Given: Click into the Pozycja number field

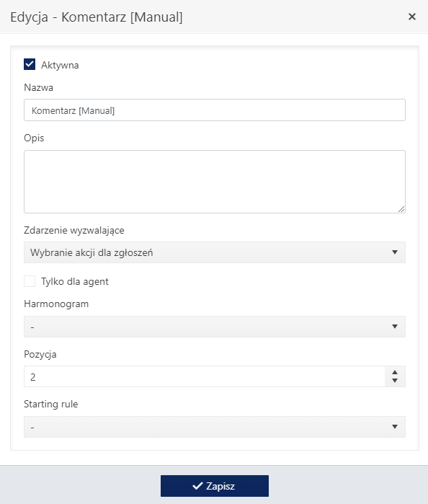Looking at the screenshot, I should click(205, 376).
